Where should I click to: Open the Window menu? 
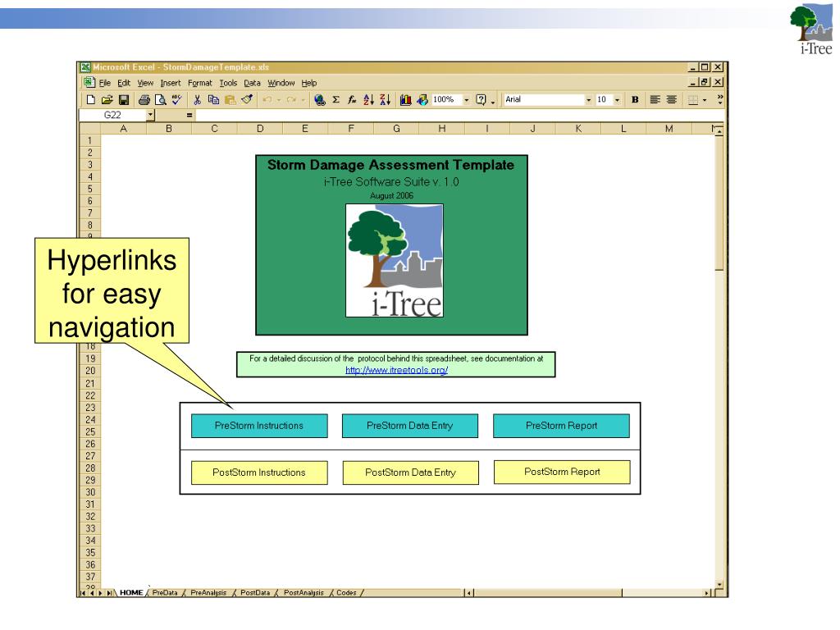(x=281, y=83)
